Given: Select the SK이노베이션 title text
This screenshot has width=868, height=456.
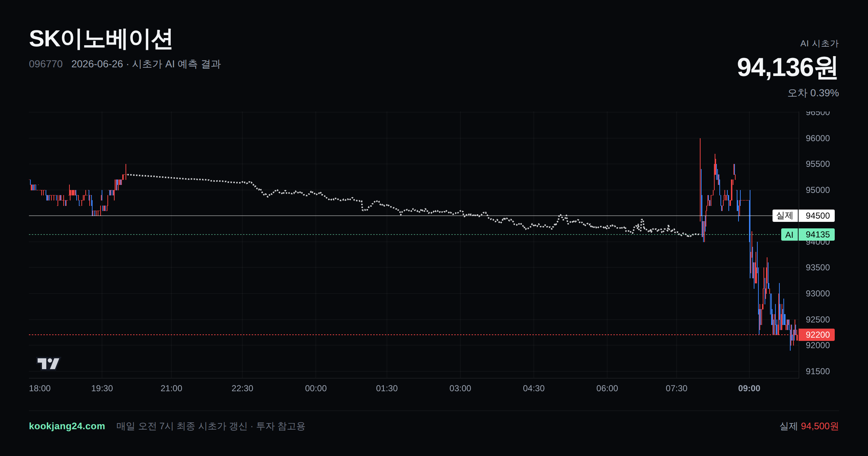Looking at the screenshot, I should 101,39.
